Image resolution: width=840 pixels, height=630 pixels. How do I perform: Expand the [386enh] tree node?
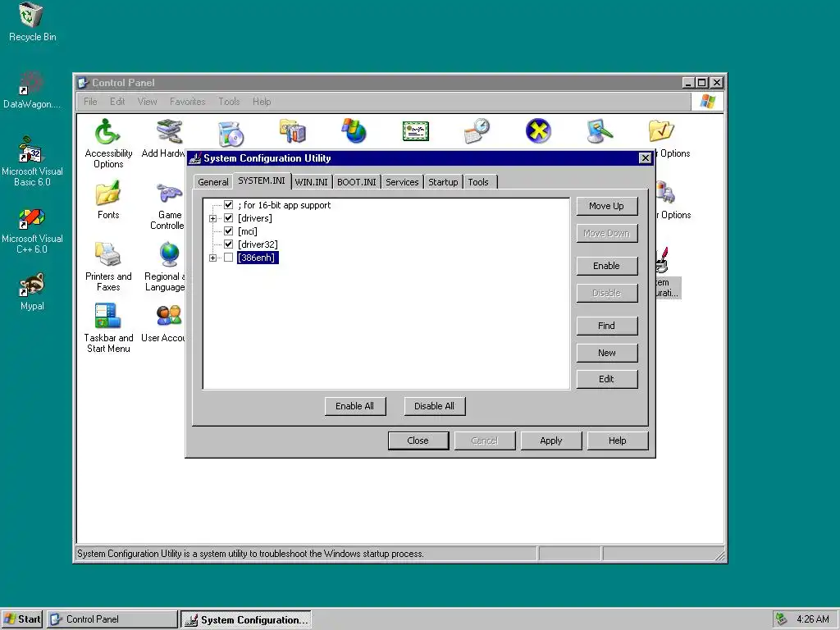[x=212, y=258]
